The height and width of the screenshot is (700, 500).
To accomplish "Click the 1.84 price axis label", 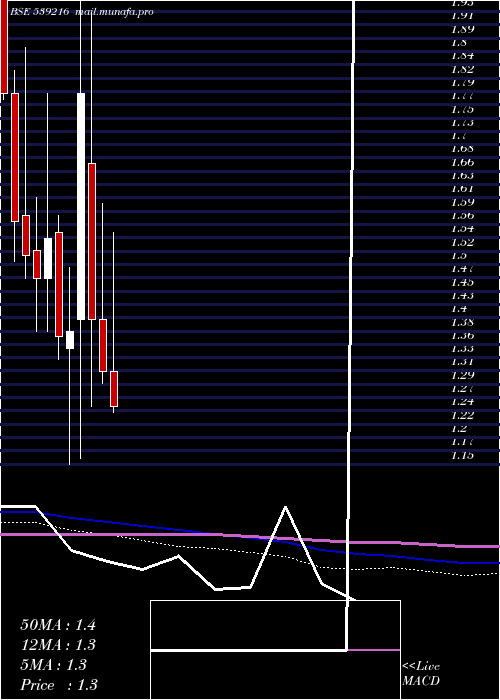I will [462, 57].
